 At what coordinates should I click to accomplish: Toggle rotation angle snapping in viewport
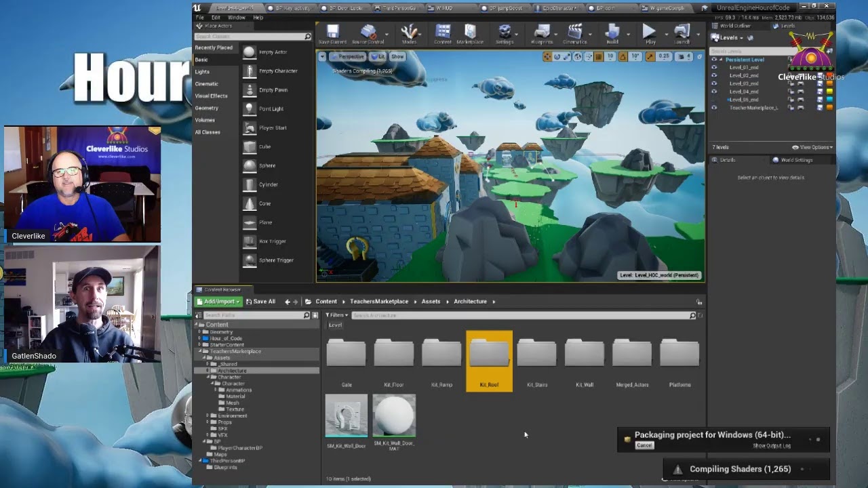click(x=623, y=57)
